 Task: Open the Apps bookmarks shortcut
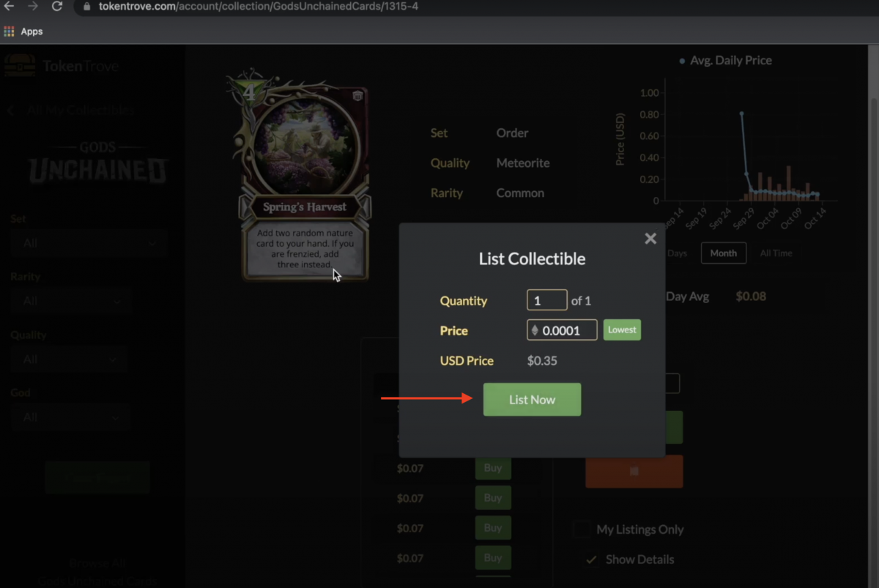coord(23,31)
